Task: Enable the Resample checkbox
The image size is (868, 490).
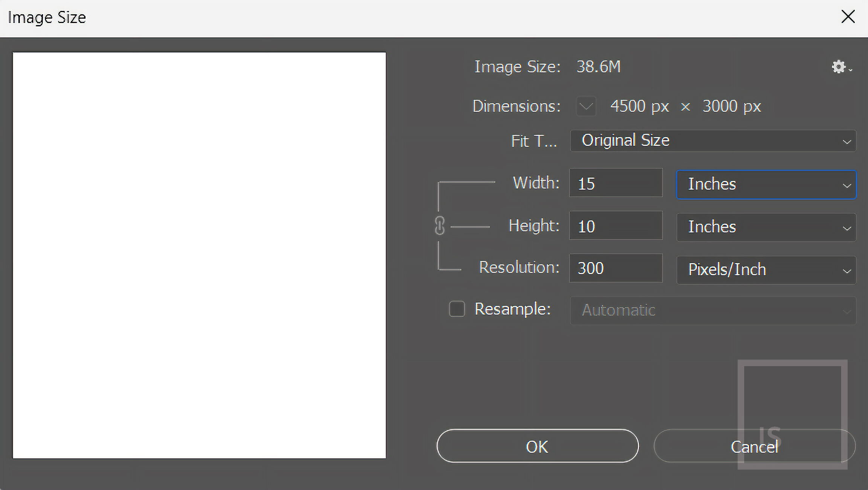Action: 457,309
